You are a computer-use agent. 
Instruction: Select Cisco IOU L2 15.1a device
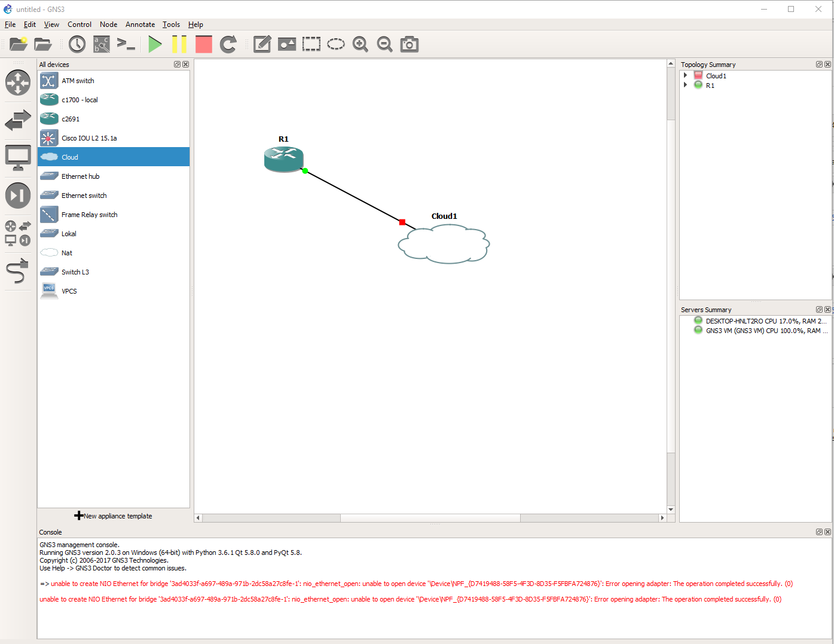[114, 138]
